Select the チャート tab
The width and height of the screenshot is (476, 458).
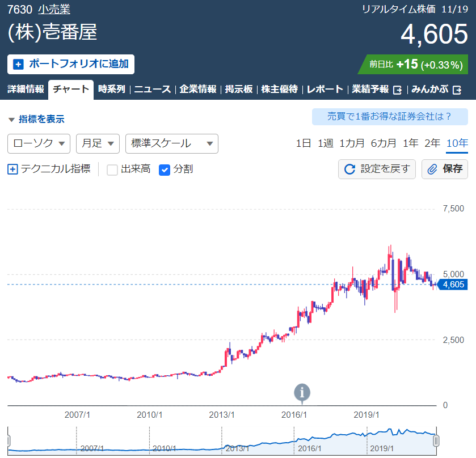click(x=71, y=90)
